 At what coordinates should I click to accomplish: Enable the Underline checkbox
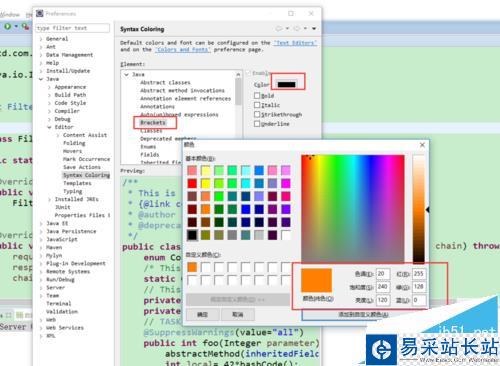(x=257, y=124)
